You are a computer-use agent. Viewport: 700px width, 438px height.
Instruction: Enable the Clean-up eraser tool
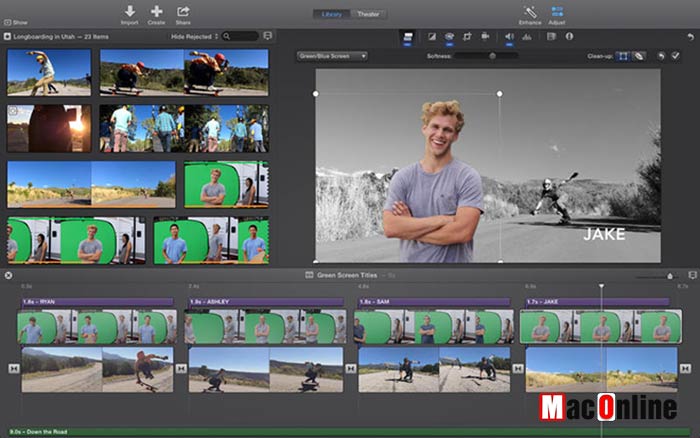pyautogui.click(x=639, y=56)
